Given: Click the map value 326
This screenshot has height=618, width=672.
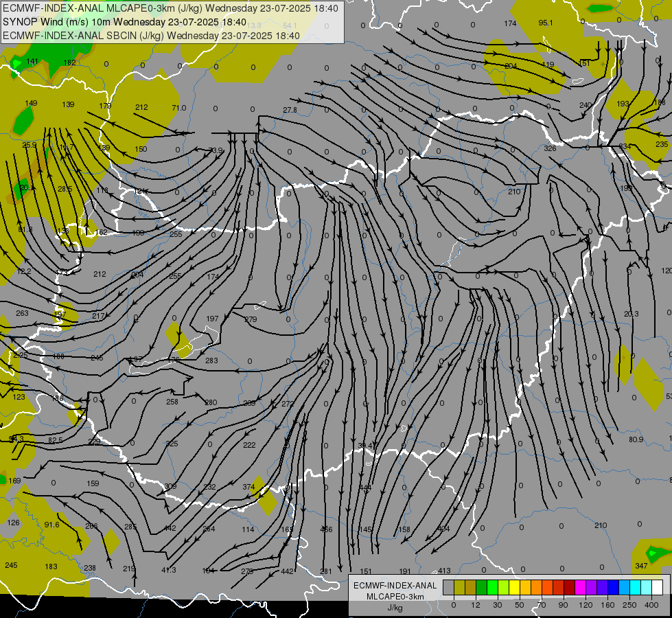Looking at the screenshot, I should (x=550, y=148).
